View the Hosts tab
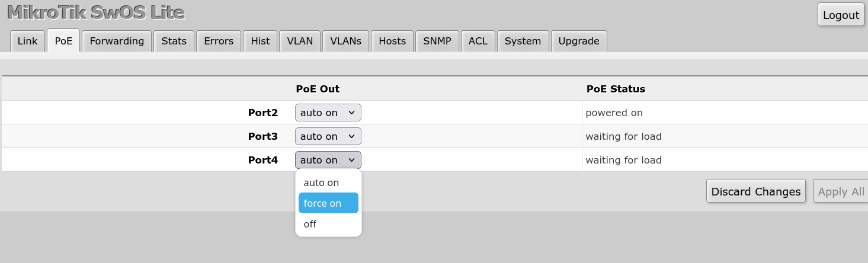Screen dimensions: 868x263 tap(392, 41)
